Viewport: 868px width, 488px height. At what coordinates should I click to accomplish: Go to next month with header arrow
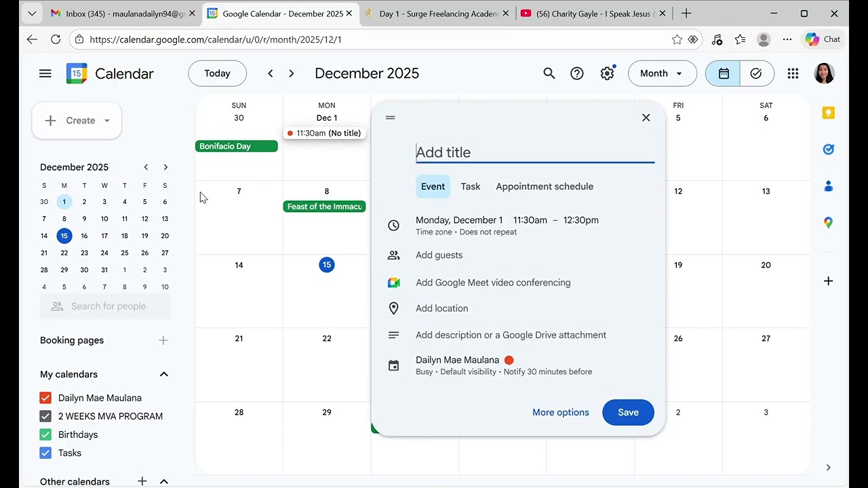coord(292,73)
